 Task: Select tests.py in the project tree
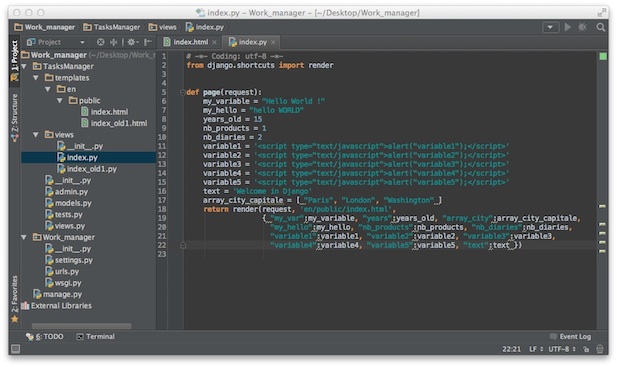64,215
